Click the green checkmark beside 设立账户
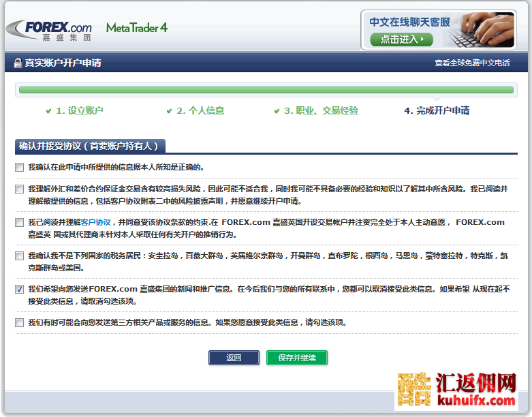This screenshot has height=417, width=532. (x=48, y=111)
